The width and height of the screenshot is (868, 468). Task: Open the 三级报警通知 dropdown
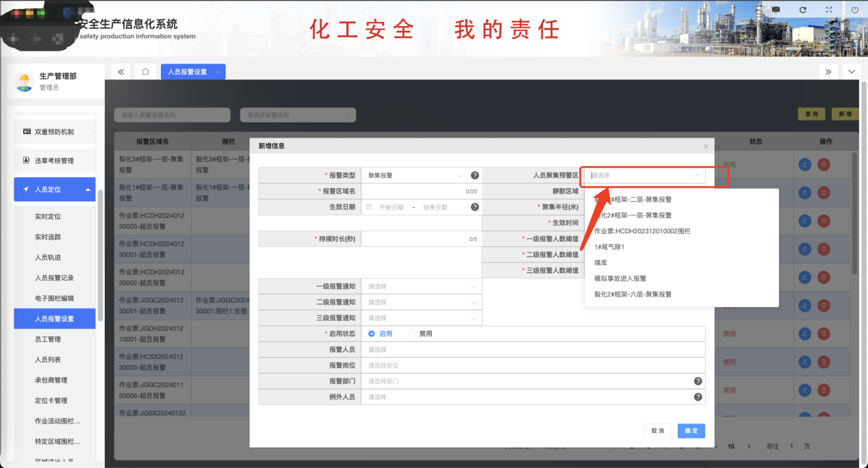421,318
